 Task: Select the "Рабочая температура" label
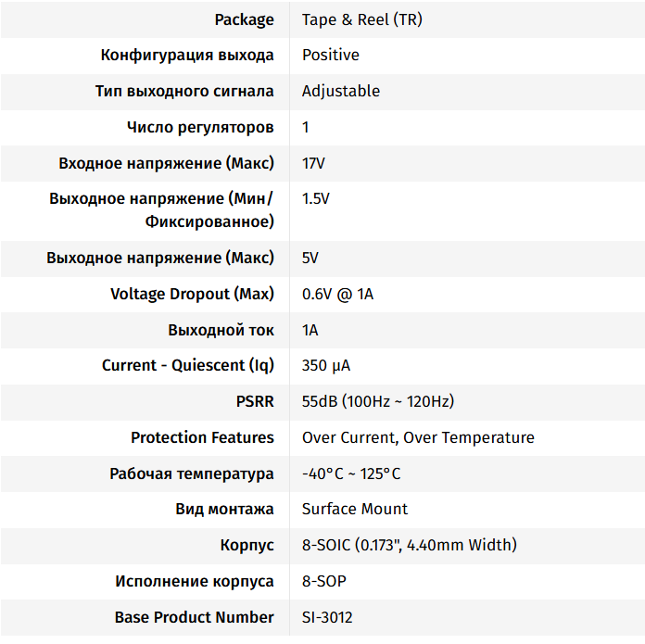pos(192,474)
